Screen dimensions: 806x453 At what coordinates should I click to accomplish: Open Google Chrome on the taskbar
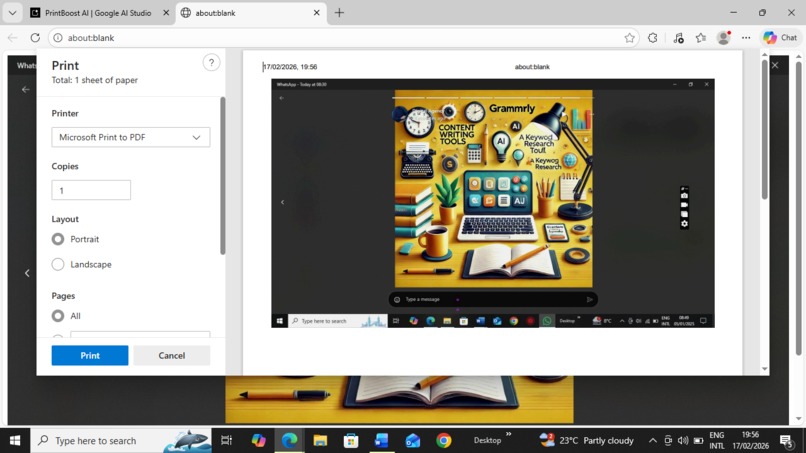click(444, 441)
